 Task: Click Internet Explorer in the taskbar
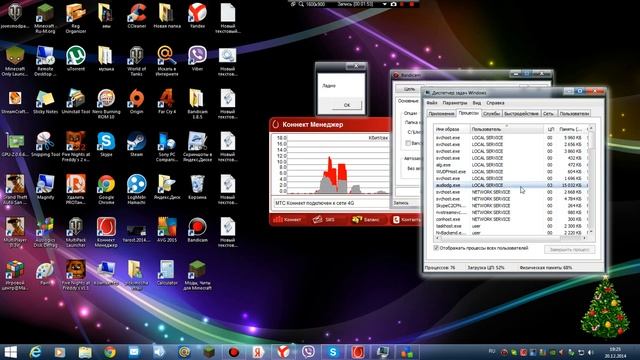click(x=36, y=352)
